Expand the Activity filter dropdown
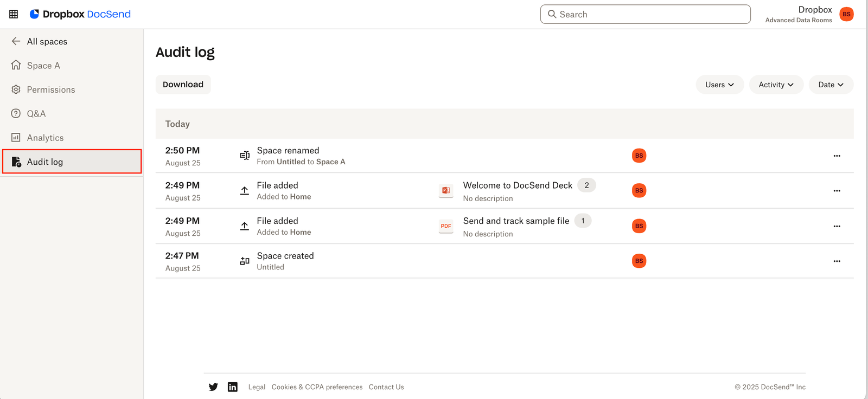 point(776,85)
